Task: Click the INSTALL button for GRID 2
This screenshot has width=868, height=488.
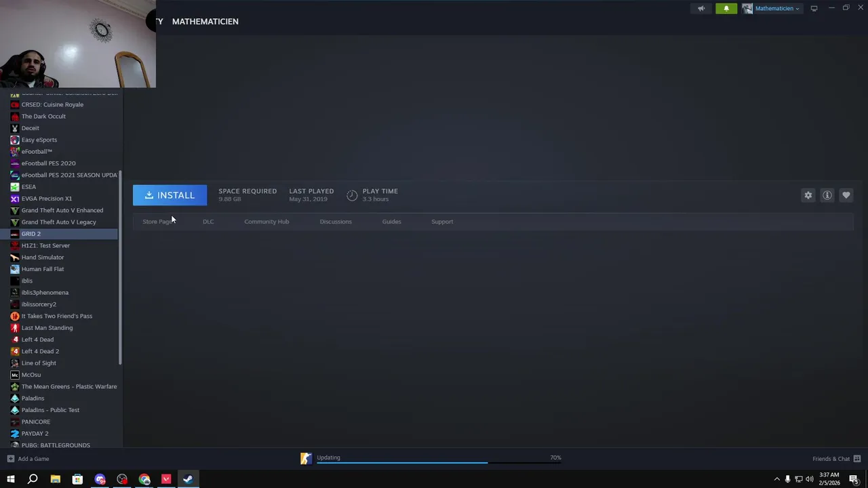Action: click(x=170, y=195)
